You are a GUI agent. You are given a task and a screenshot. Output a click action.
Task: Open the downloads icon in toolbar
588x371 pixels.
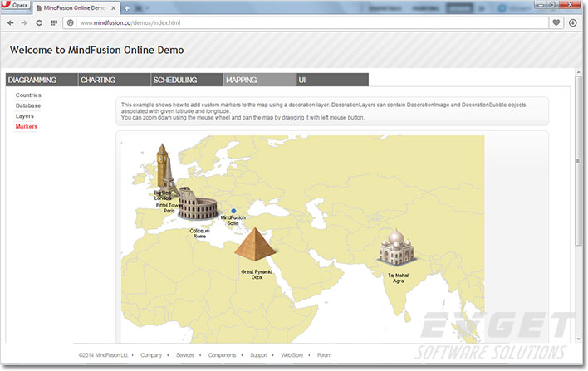(572, 23)
